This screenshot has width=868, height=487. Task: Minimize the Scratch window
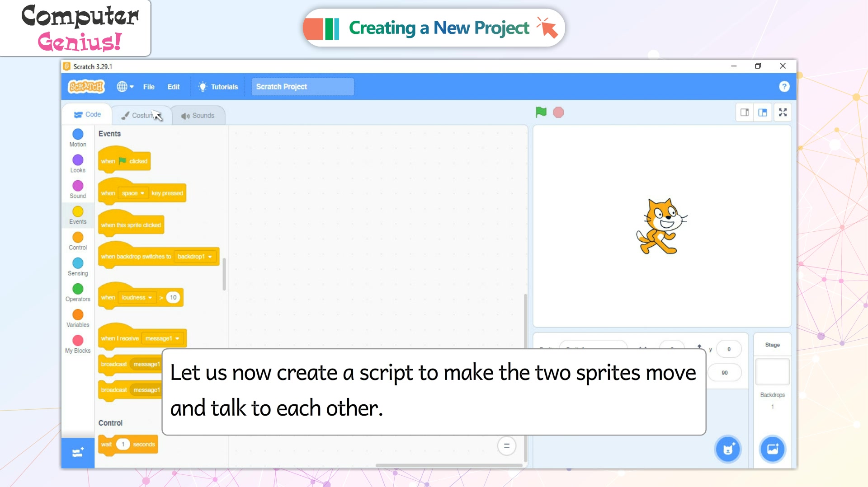(734, 66)
